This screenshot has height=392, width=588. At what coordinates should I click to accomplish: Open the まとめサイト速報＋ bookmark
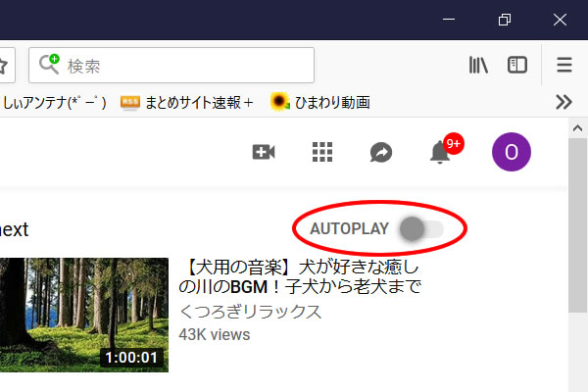(x=188, y=101)
